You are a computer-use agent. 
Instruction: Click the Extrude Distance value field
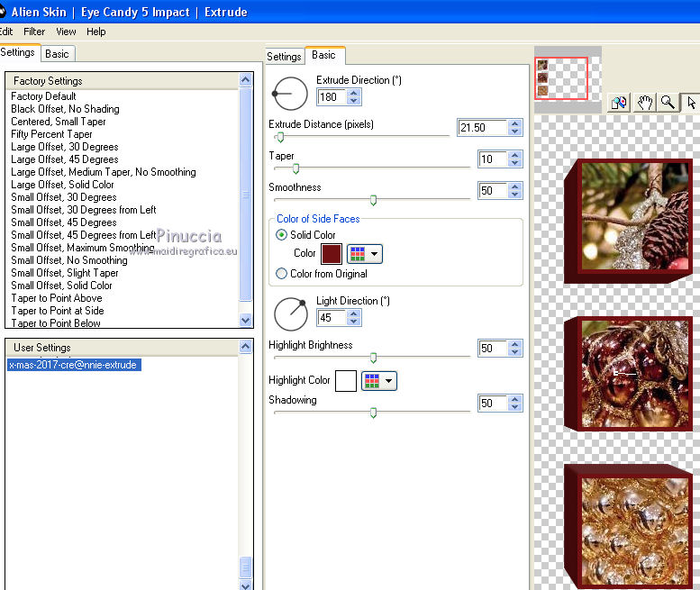(x=483, y=128)
